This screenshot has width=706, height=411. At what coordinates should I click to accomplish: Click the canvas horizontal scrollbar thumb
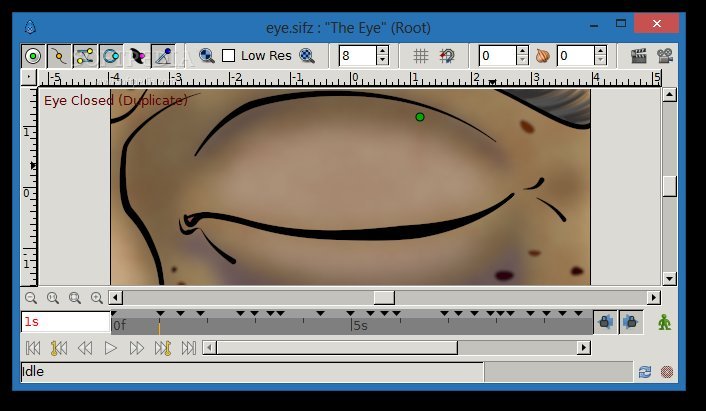coord(384,298)
